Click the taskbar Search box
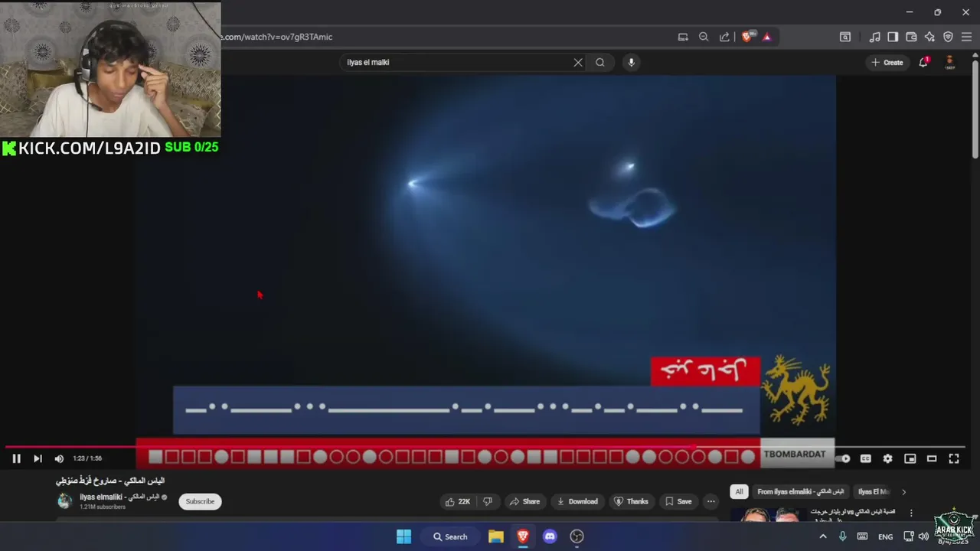This screenshot has height=551, width=980. click(x=450, y=536)
